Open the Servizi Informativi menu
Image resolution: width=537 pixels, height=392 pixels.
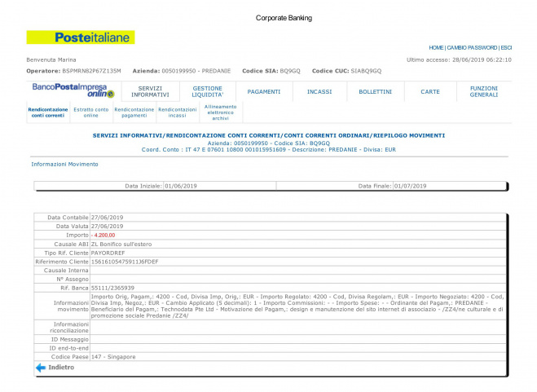(150, 91)
